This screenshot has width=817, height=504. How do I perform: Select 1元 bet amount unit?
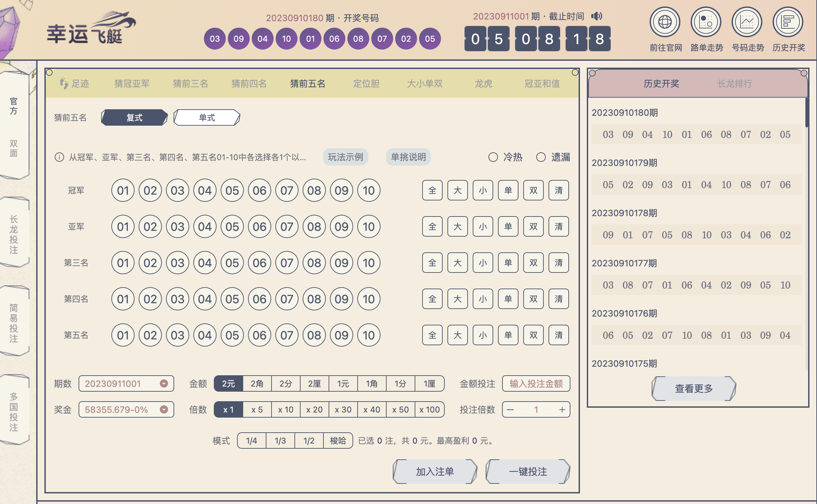(x=343, y=383)
